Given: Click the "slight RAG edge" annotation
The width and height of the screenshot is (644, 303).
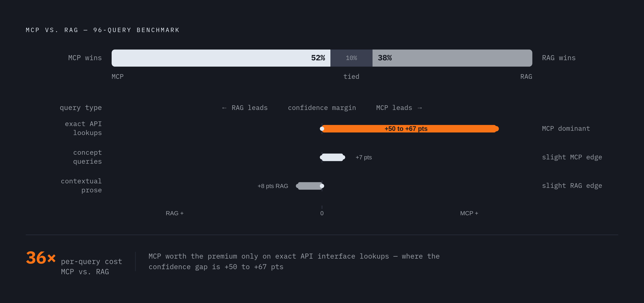Looking at the screenshot, I should (572, 186).
